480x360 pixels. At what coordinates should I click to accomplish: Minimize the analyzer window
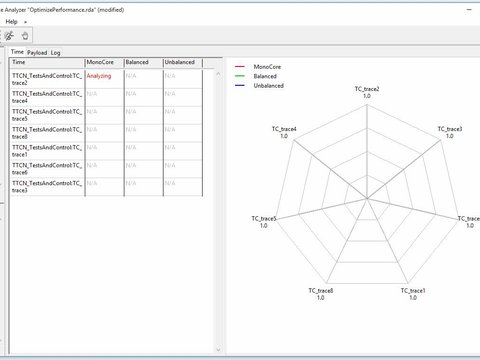tap(469, 10)
